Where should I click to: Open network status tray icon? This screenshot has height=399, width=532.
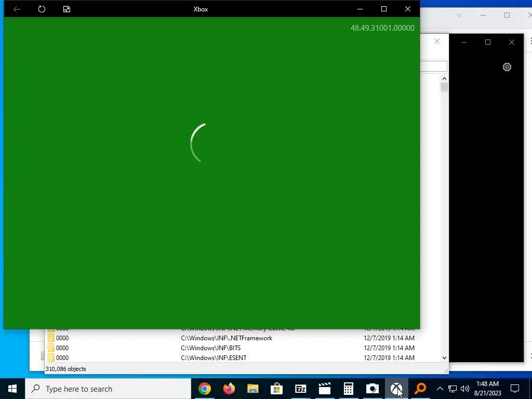[x=453, y=389]
